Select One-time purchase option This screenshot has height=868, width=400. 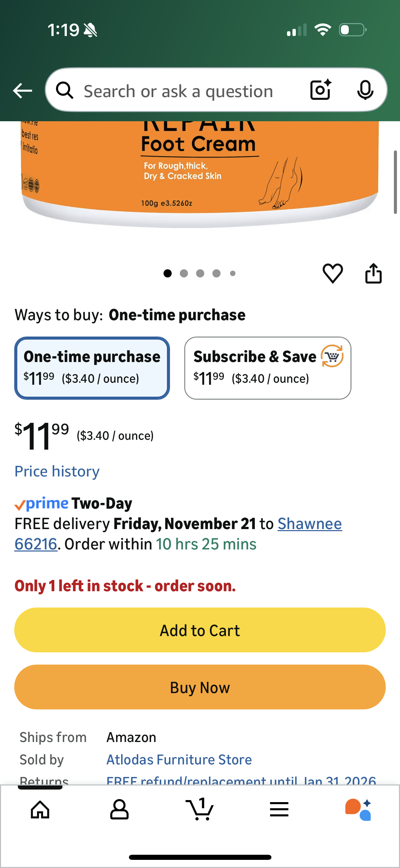(x=92, y=368)
